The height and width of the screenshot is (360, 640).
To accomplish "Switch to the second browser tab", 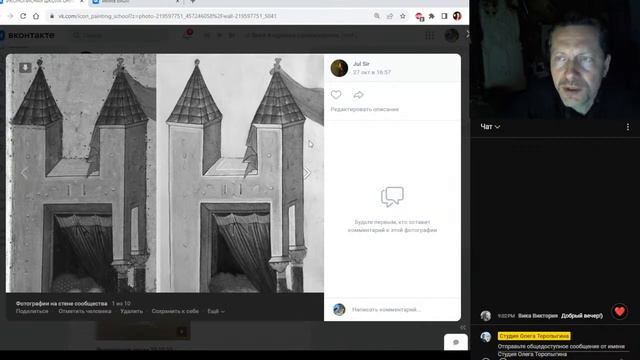I will click(137, 2).
